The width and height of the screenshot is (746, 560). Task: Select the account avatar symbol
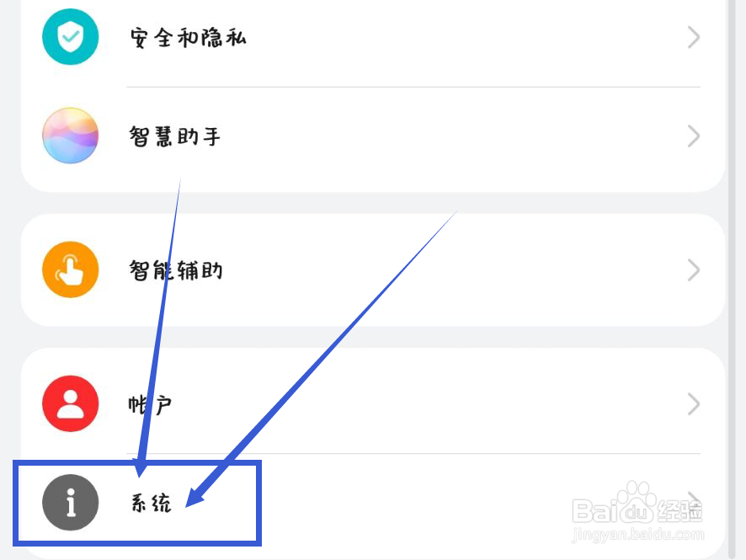click(x=70, y=403)
